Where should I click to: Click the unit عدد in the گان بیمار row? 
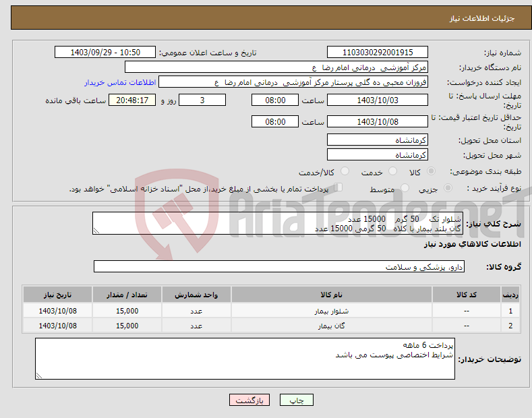click(196, 326)
